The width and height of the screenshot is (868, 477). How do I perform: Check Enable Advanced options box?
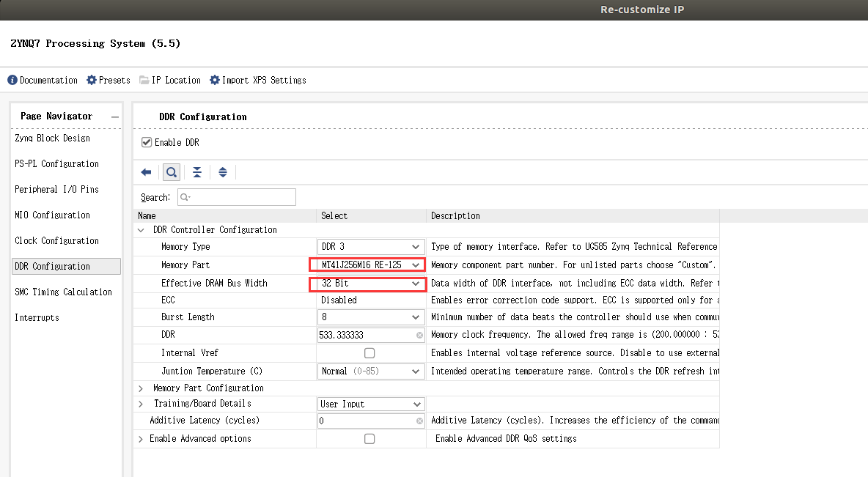pyautogui.click(x=369, y=439)
